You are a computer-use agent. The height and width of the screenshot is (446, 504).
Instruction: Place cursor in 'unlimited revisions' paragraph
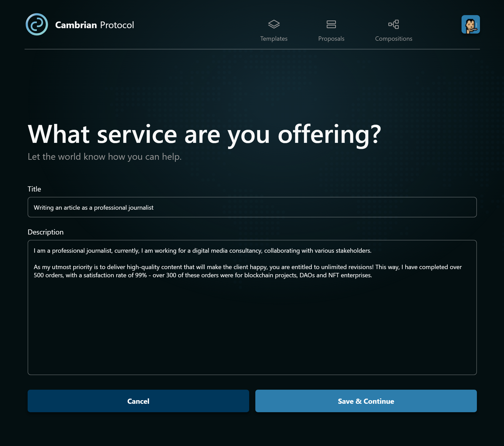pos(347,267)
